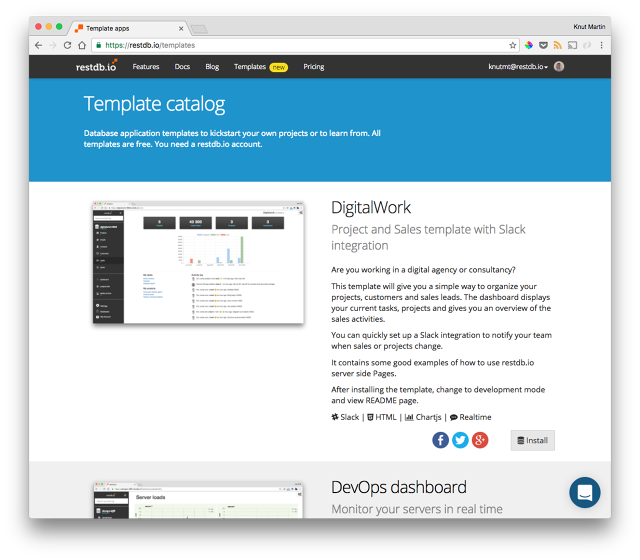Screen dimensions: 640x560
Task: Click the Chartjs tag label
Action: click(423, 417)
